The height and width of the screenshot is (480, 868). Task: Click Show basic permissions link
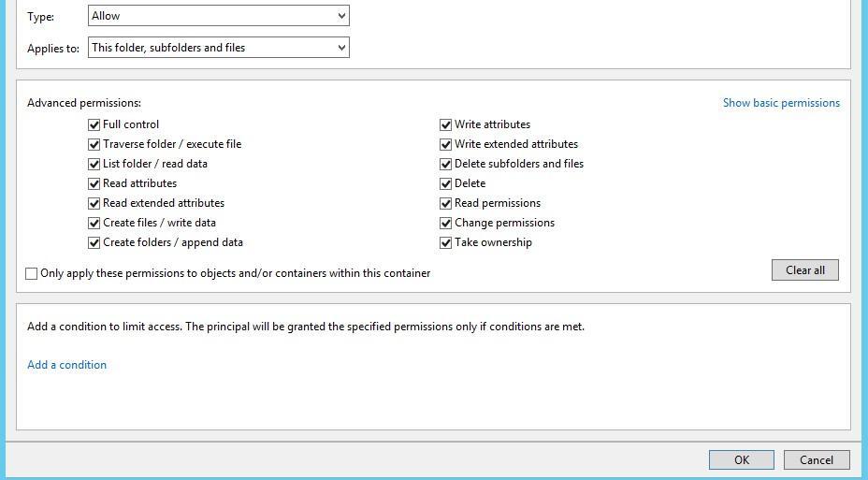pyautogui.click(x=781, y=103)
